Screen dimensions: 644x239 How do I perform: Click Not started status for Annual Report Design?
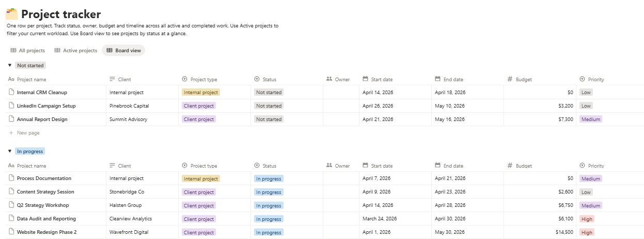click(269, 119)
